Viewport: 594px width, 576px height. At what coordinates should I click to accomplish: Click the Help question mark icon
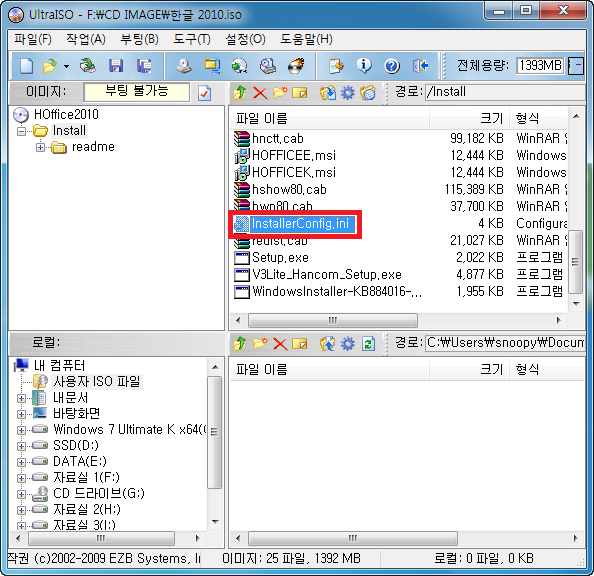[x=392, y=66]
